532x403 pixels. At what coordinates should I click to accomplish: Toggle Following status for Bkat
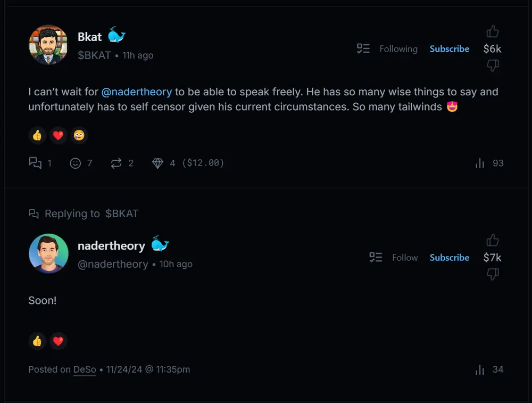(398, 49)
